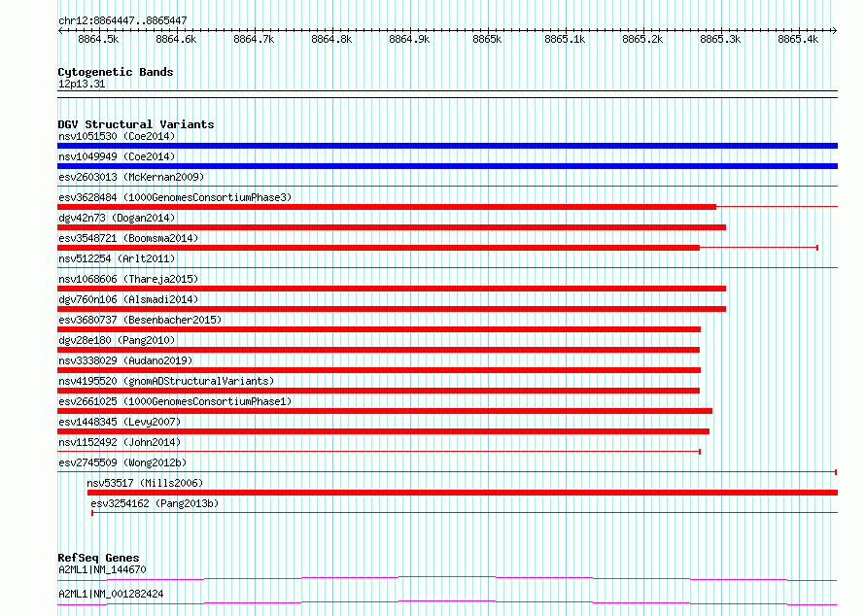865x616 pixels.
Task: Open dgv28e180 (Pang2010) variant label
Action: tap(117, 340)
